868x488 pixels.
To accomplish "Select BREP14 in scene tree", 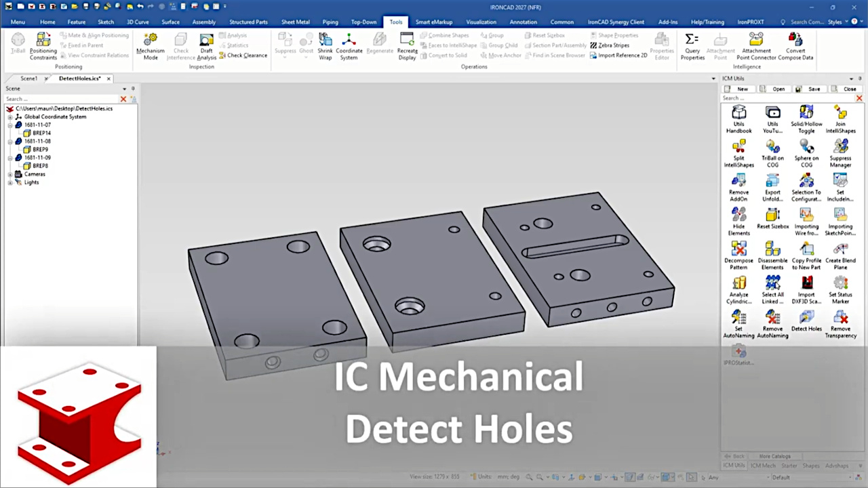I will [41, 133].
